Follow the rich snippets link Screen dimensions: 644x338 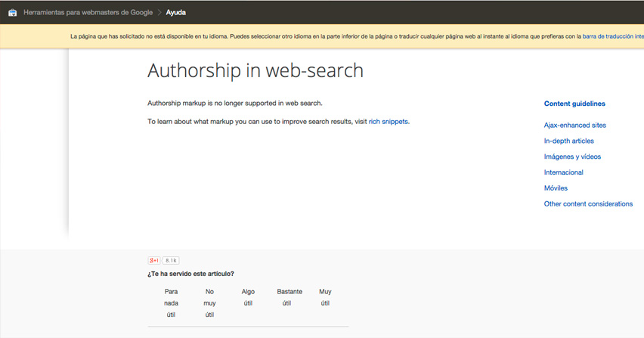click(x=388, y=122)
